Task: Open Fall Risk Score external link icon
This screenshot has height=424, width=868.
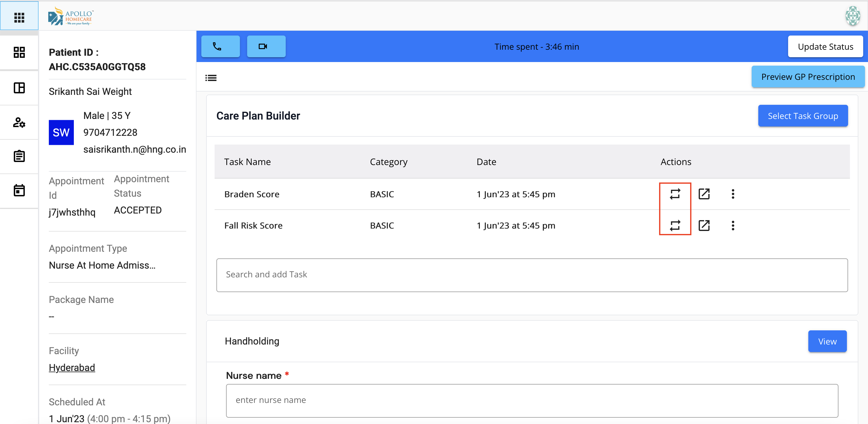Action: point(703,225)
